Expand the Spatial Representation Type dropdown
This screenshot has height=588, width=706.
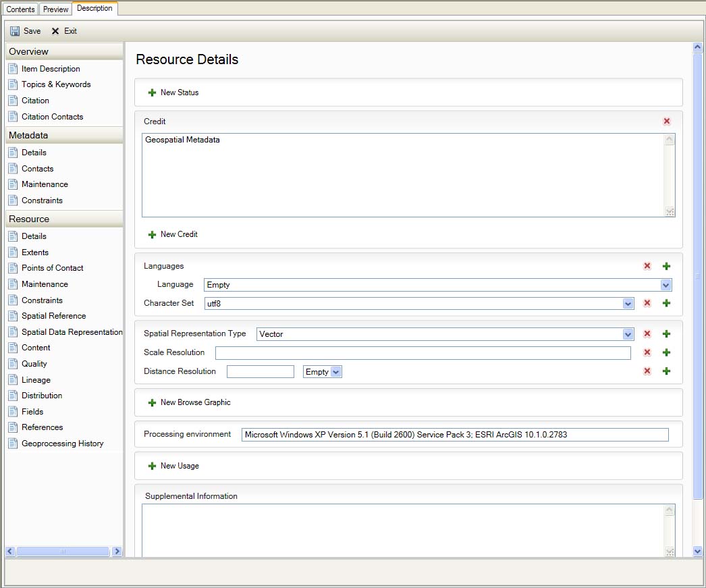[628, 333]
